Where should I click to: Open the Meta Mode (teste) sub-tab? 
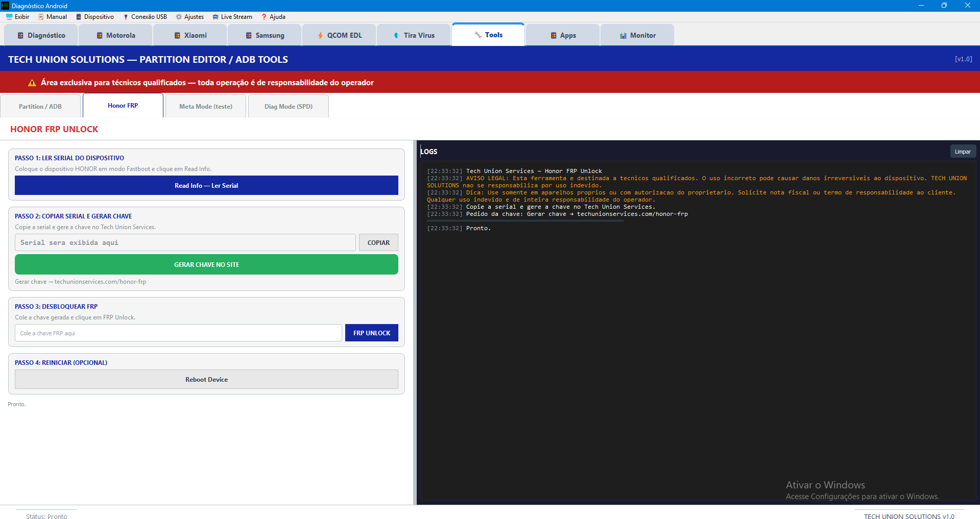coord(206,106)
